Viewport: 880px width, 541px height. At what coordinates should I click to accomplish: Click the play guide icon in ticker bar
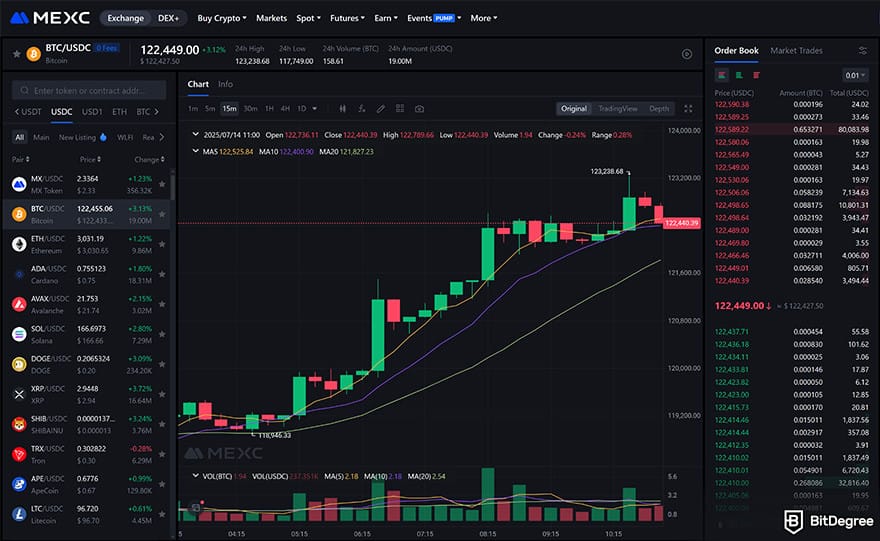point(686,54)
